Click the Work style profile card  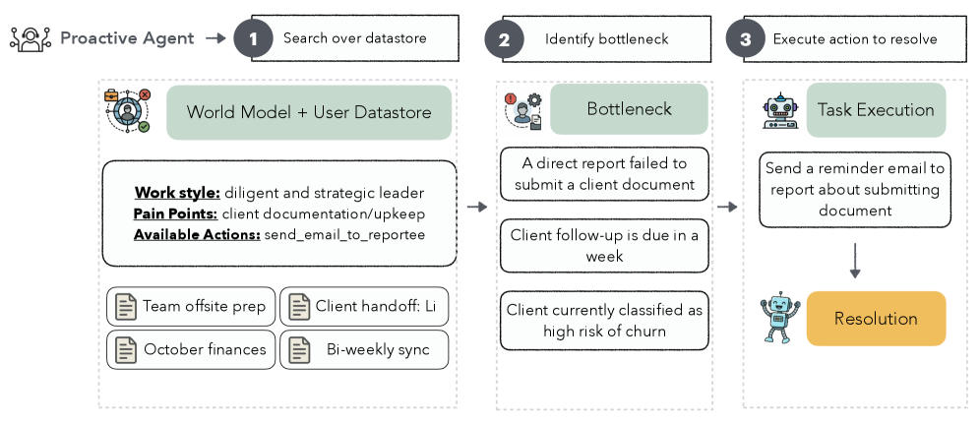tap(279, 213)
